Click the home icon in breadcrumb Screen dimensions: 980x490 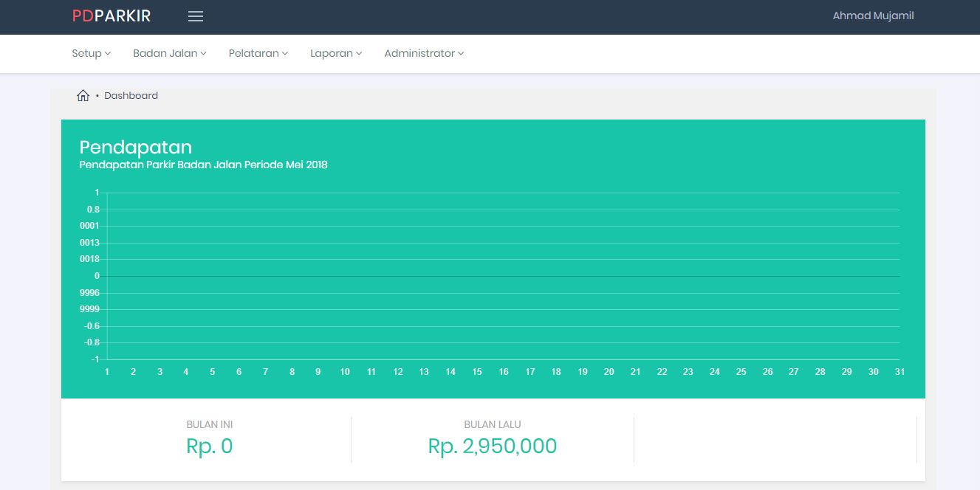click(x=83, y=96)
